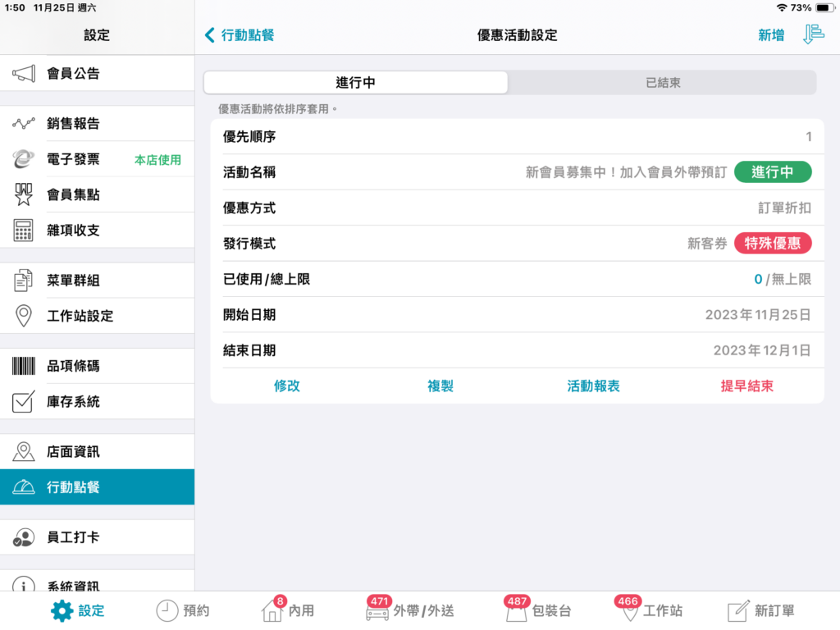This screenshot has width=840, height=630.
Task: Tap the 優先順序 row label
Action: coord(249,137)
